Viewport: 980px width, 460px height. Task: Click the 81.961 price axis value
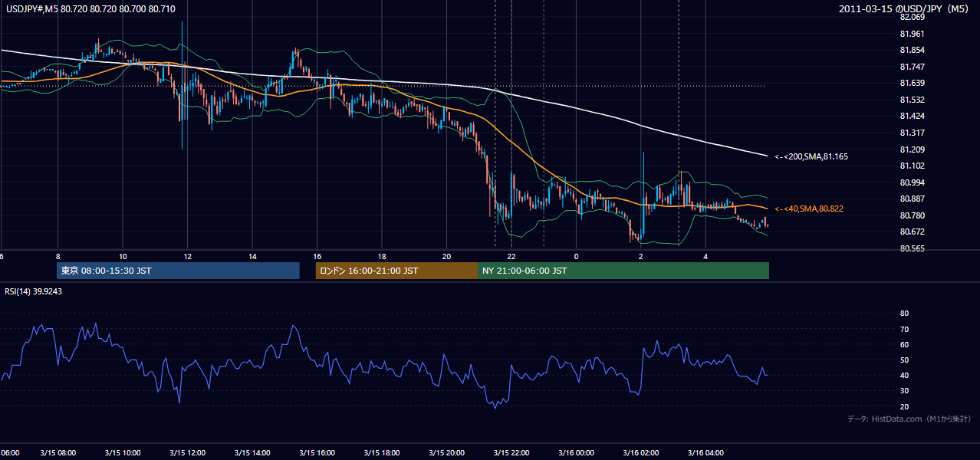[913, 34]
